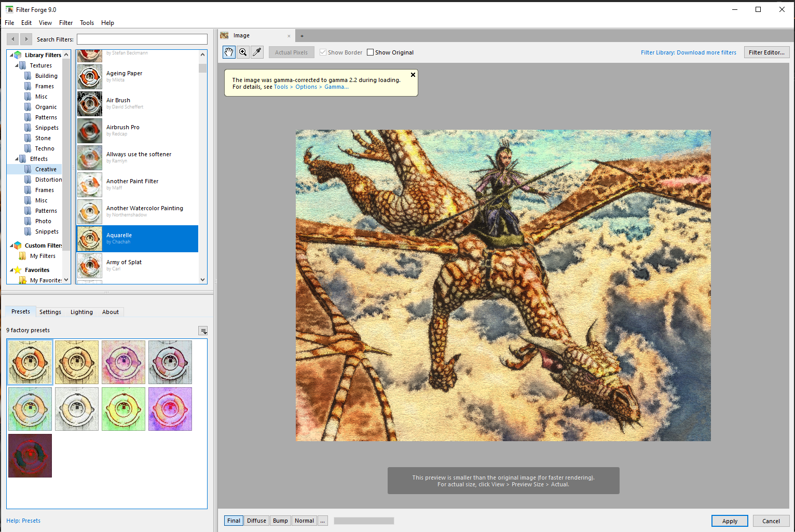The width and height of the screenshot is (795, 532).
Task: Click the Air Brush filter thumbnail
Action: click(x=90, y=104)
